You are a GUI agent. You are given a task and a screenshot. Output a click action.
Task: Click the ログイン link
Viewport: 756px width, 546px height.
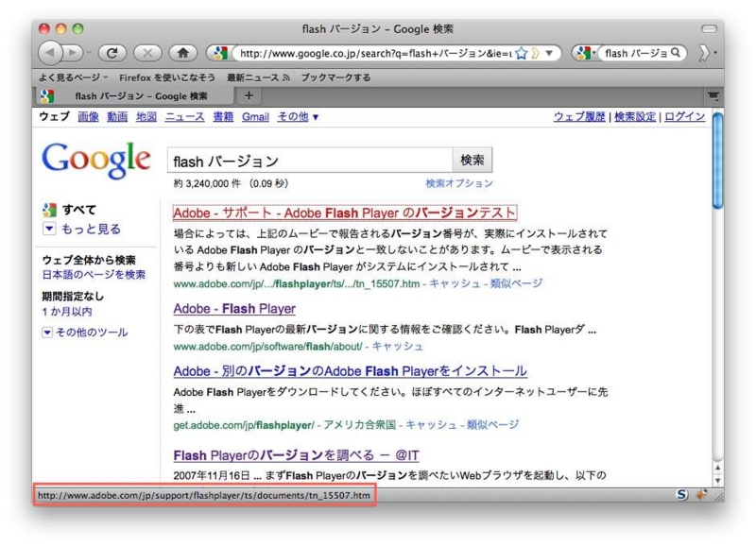point(684,116)
